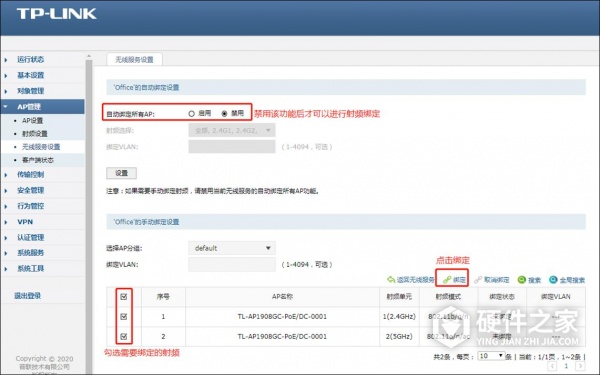This screenshot has width=600, height=375.
Task: Open the per-page count dropdown showing 10
Action: (491, 356)
